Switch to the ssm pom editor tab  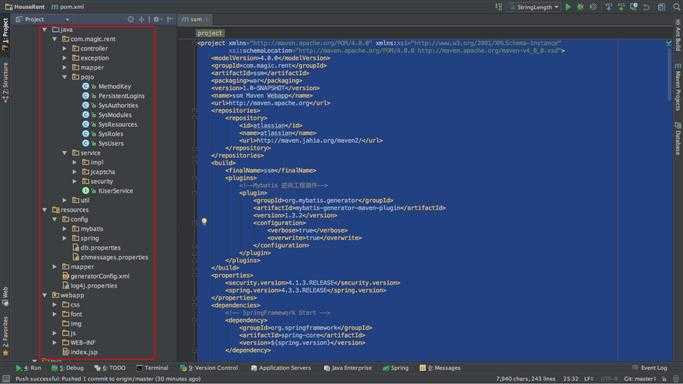point(194,20)
